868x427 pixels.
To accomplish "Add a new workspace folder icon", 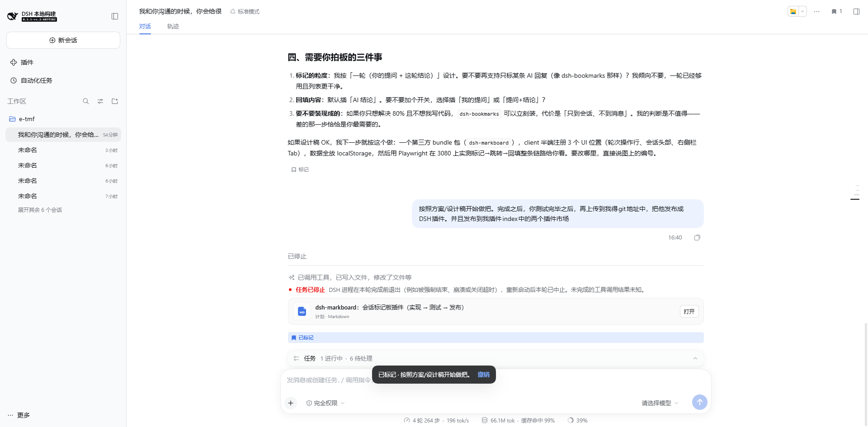I will (x=115, y=101).
